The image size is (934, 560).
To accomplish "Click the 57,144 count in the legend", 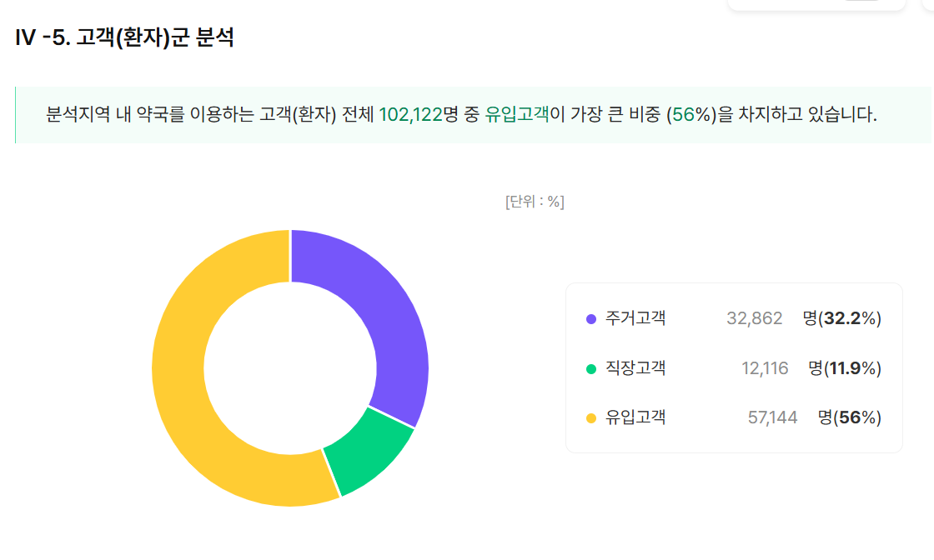I will [x=772, y=417].
